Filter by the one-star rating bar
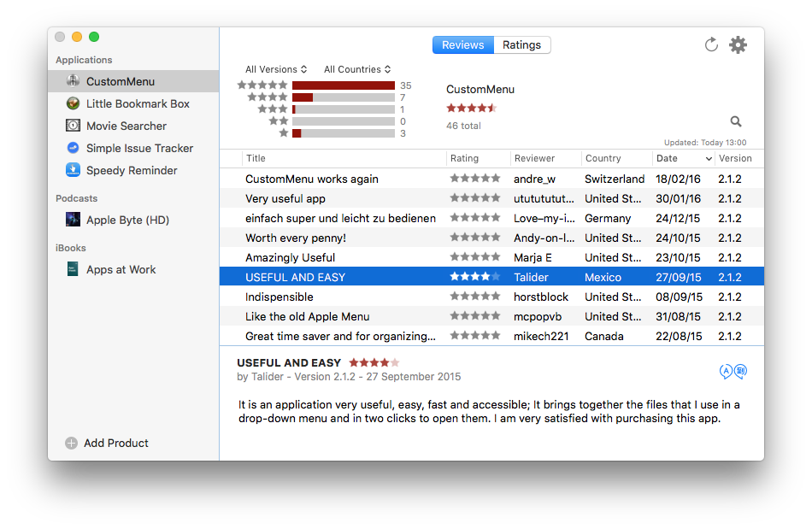The width and height of the screenshot is (812, 529). (x=344, y=133)
